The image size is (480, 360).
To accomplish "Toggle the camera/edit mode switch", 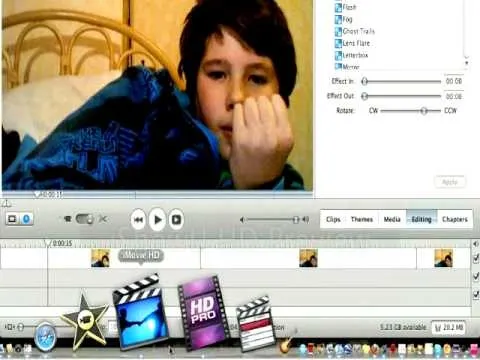I will [85, 219].
